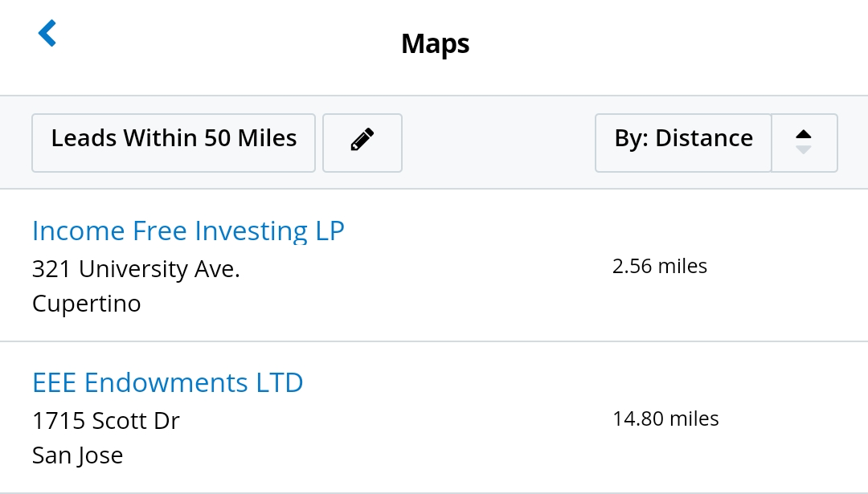Click empty area of gray filter bar

click(498, 143)
